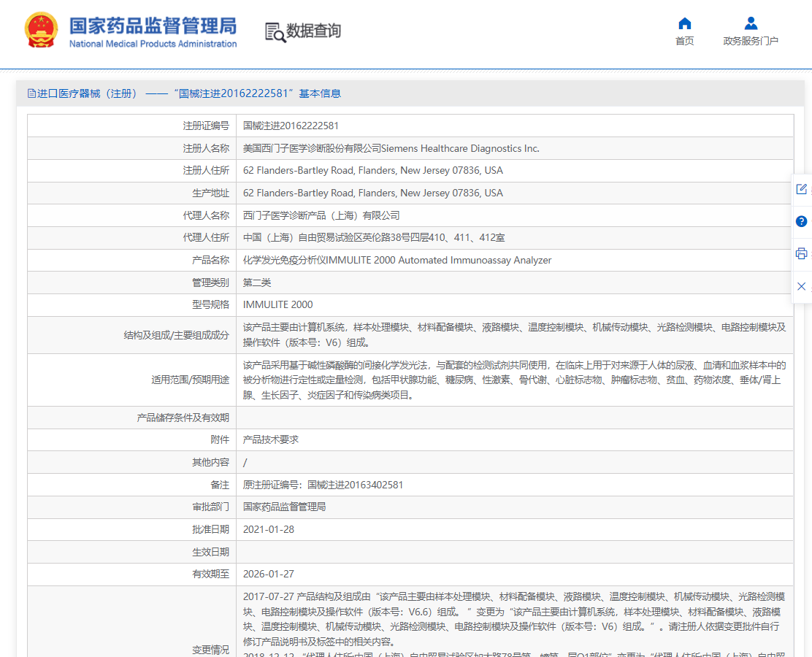Image resolution: width=812 pixels, height=657 pixels.
Task: Click 生效日期 row label
Action: (x=210, y=552)
